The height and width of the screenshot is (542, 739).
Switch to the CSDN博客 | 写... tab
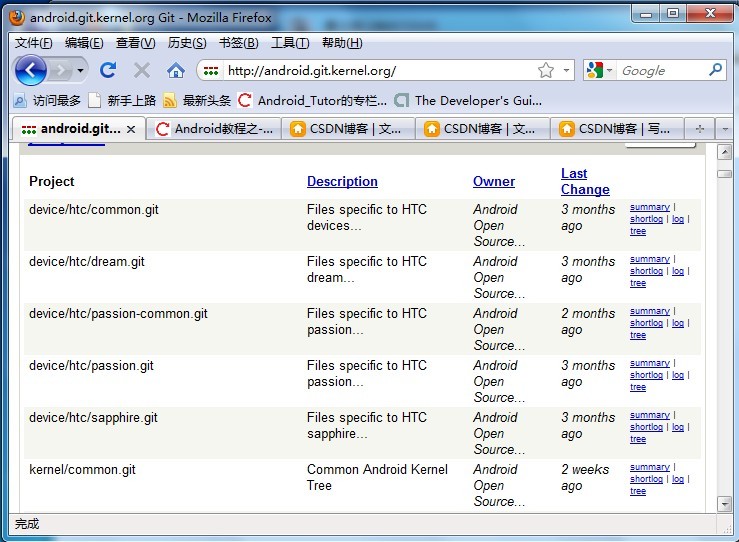pyautogui.click(x=617, y=129)
